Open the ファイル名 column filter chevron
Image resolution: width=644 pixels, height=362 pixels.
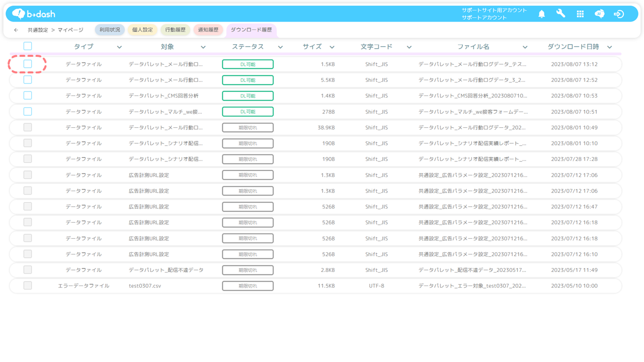click(525, 47)
